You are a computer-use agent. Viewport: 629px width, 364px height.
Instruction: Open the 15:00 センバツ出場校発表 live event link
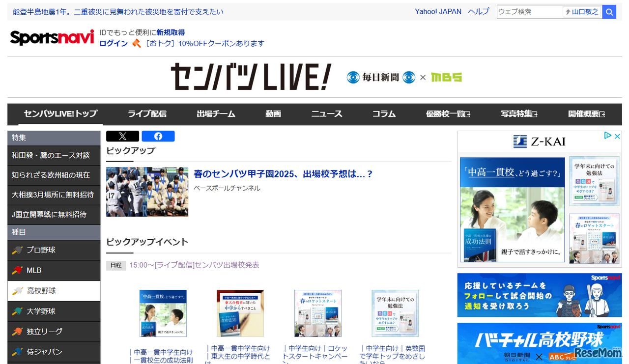click(194, 265)
